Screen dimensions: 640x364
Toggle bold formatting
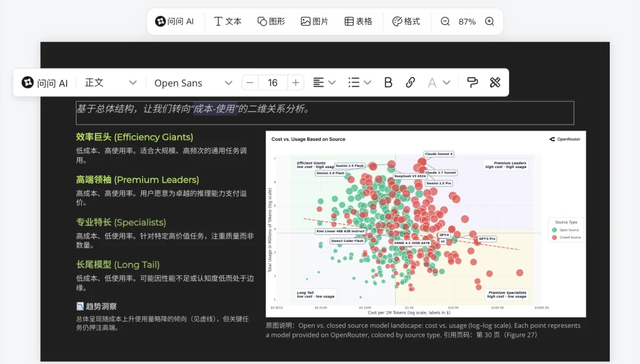pyautogui.click(x=388, y=82)
